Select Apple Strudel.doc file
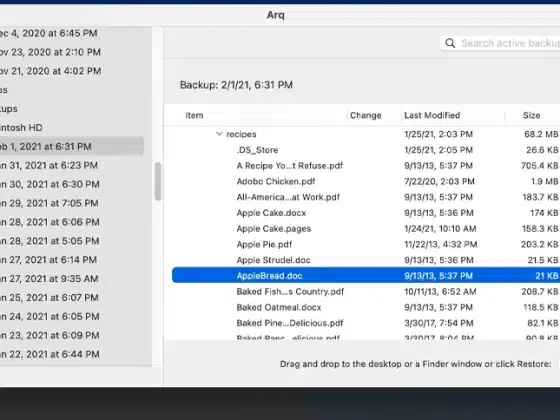 pyautogui.click(x=273, y=260)
